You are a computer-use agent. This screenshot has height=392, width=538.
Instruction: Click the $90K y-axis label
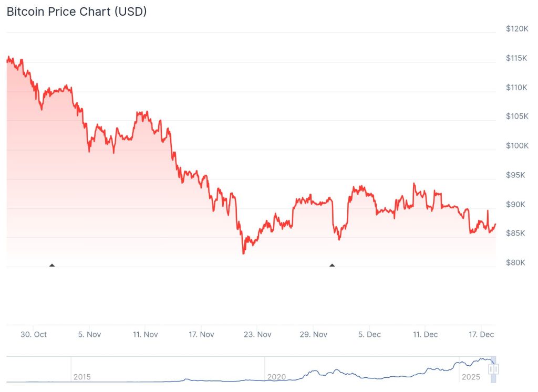[x=515, y=204]
